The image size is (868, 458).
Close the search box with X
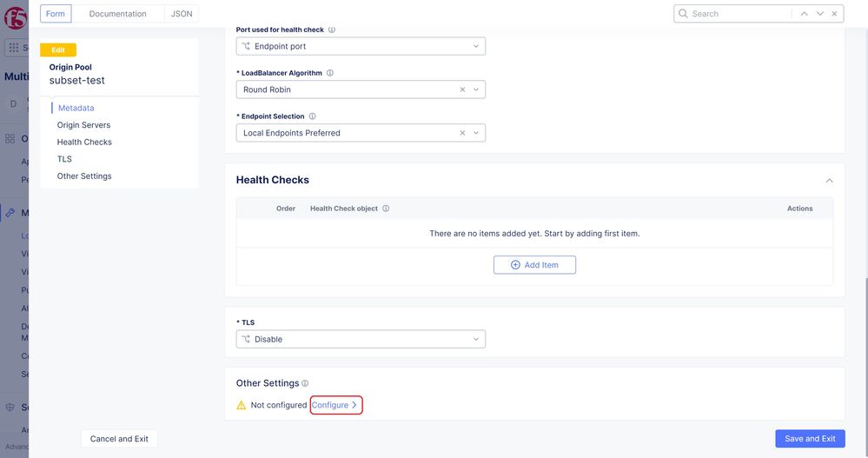click(x=835, y=14)
